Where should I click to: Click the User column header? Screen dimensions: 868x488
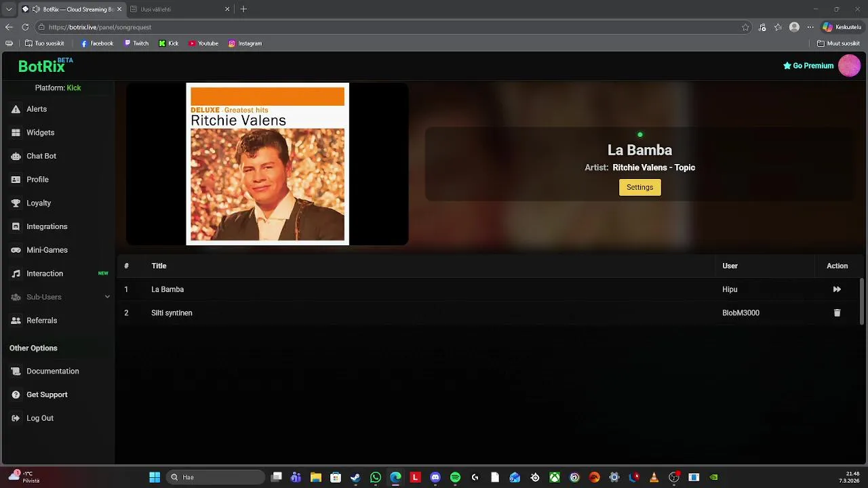(x=730, y=266)
